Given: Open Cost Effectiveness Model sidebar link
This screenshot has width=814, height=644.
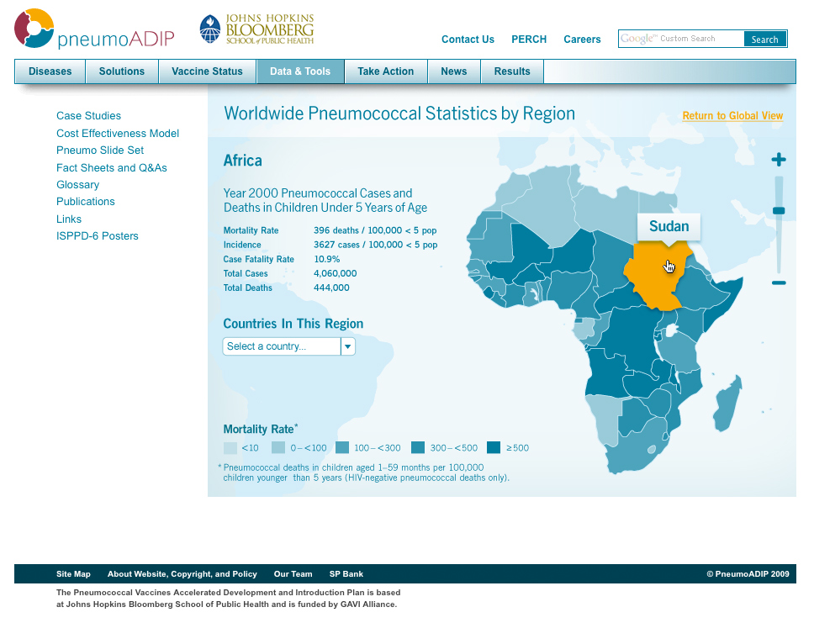Looking at the screenshot, I should (x=118, y=133).
